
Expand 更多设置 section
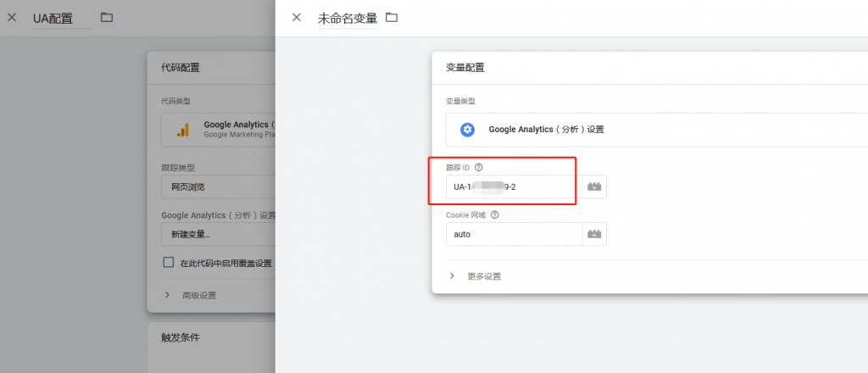[476, 276]
